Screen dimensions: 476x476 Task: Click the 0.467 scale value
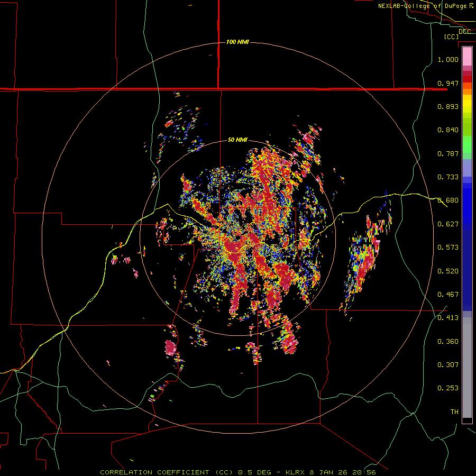pyautogui.click(x=448, y=295)
